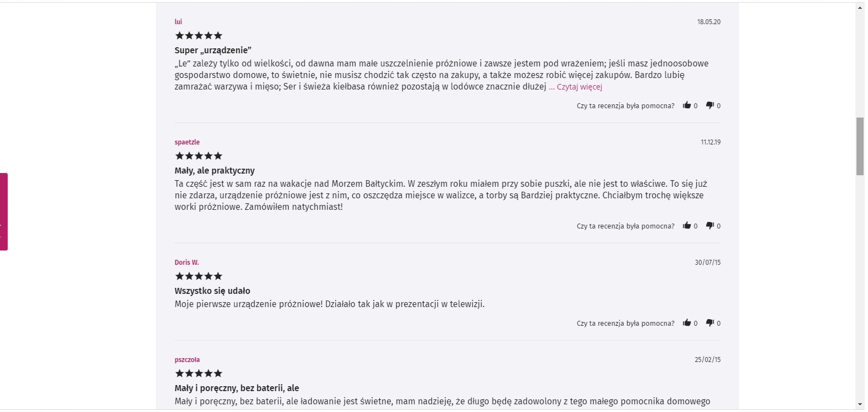This screenshot has width=868, height=412.
Task: Click the star rating under pszczoła
Action: click(199, 374)
